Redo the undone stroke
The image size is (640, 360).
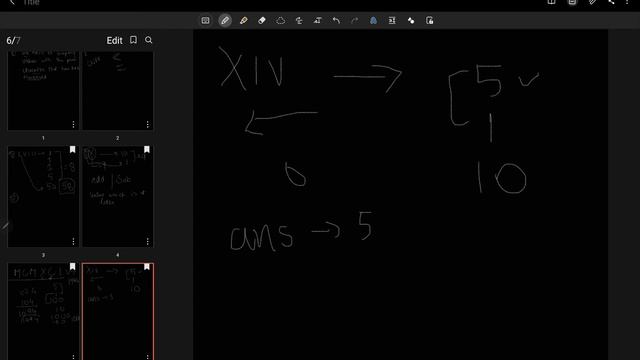point(355,20)
